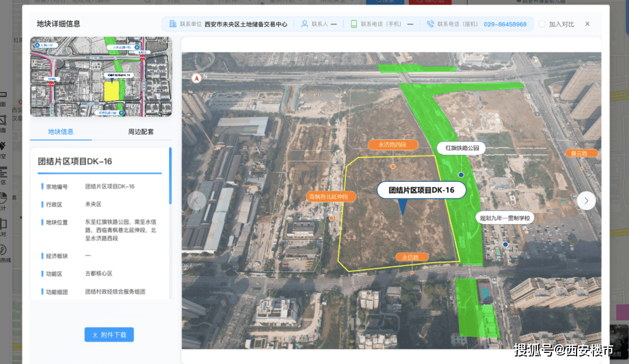This screenshot has height=364, width=629.
Task: Click the 永信路 road label
Action: point(411,257)
